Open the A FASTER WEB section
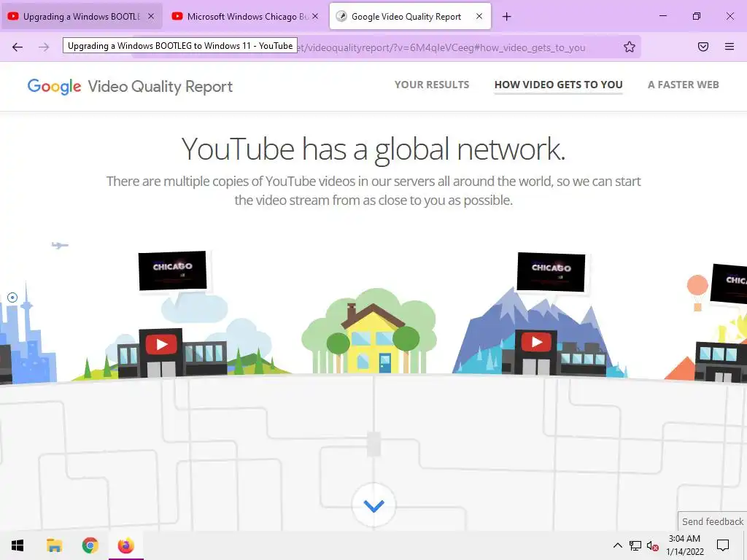Screen dimensions: 747x560 pyautogui.click(x=683, y=85)
